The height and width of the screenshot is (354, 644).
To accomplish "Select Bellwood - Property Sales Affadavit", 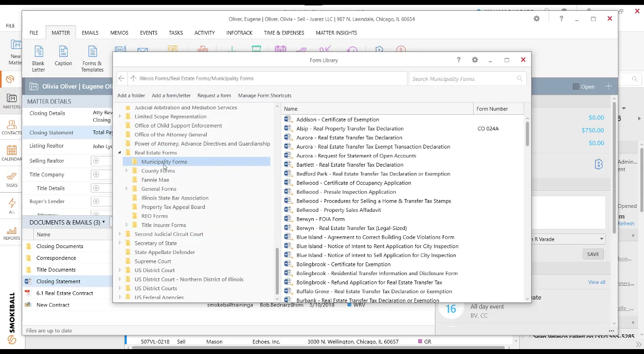I will pyautogui.click(x=339, y=210).
